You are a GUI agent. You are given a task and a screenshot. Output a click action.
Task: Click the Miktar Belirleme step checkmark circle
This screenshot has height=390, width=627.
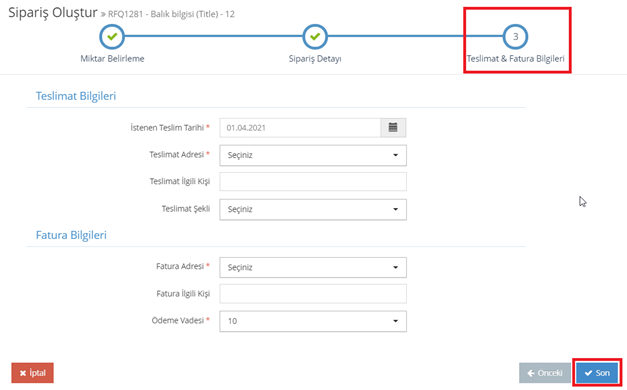[x=112, y=36]
